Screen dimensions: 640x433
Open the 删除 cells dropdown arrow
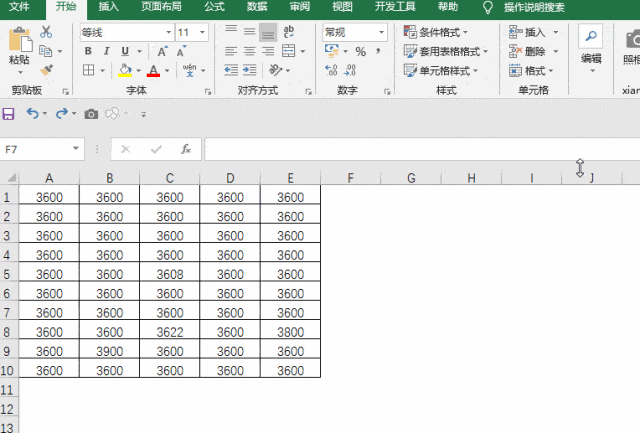click(556, 51)
